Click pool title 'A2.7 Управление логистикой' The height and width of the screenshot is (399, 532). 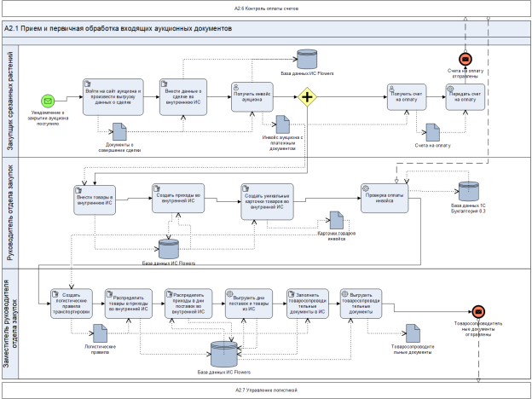pos(266,390)
